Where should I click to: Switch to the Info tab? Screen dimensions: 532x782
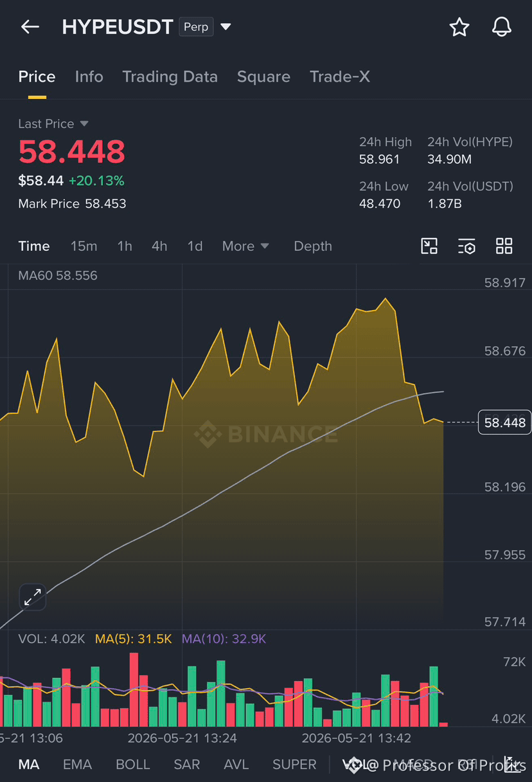89,77
